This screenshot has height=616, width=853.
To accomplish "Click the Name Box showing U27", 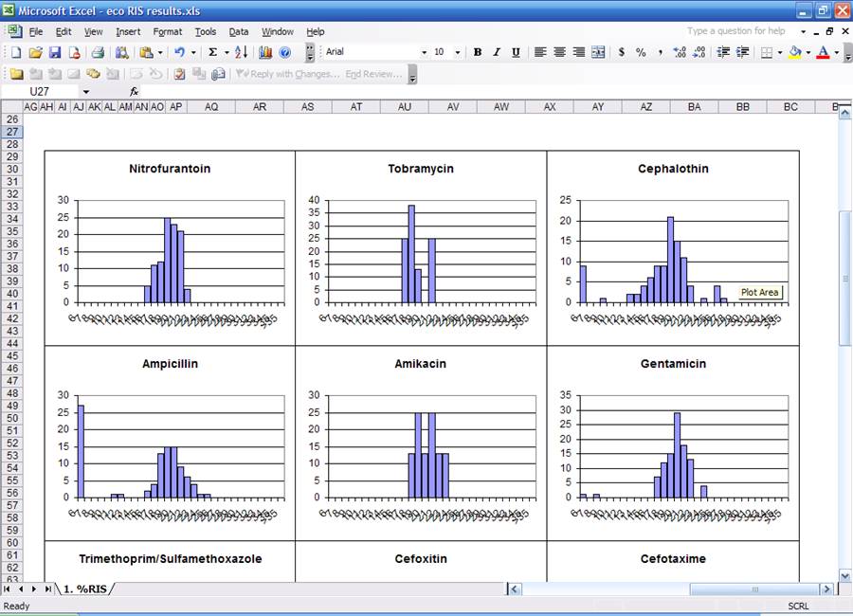I will [x=40, y=91].
